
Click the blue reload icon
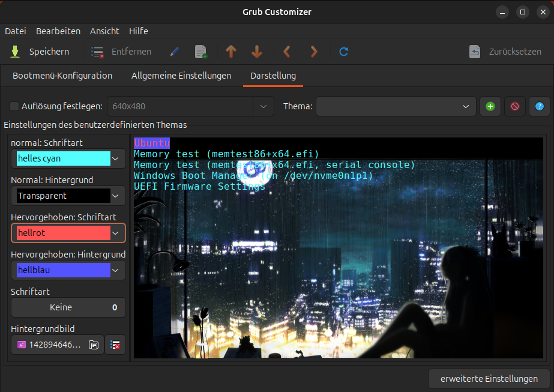coord(344,52)
